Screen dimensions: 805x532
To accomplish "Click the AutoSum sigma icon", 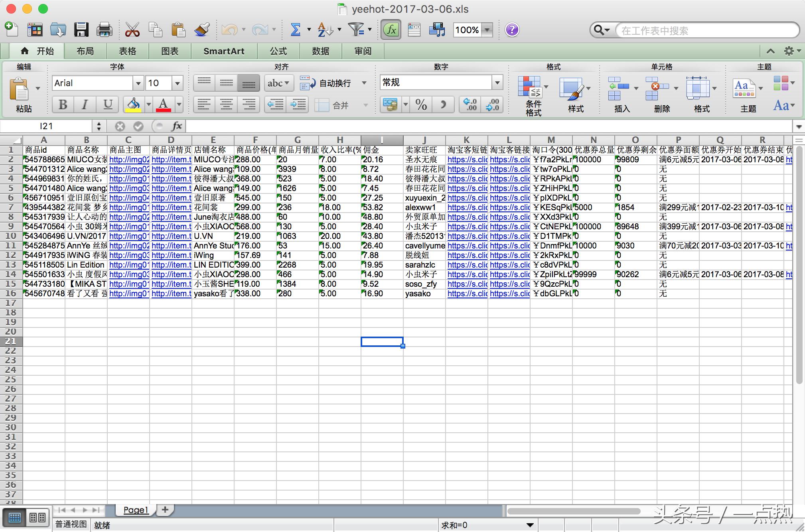I will [x=295, y=30].
